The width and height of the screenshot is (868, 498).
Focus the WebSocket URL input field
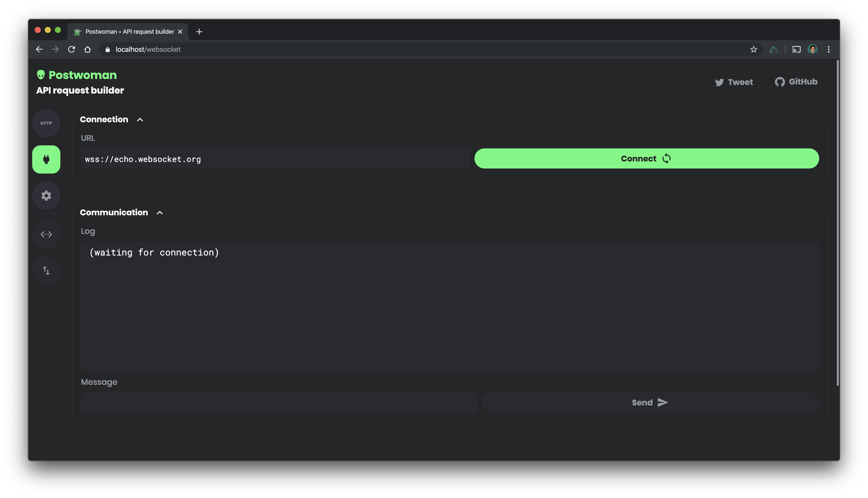(275, 159)
